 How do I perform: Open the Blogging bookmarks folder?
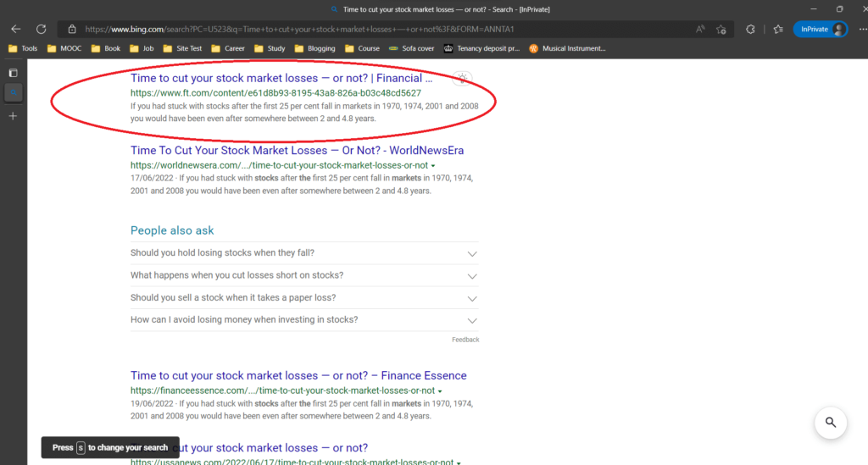(x=314, y=48)
